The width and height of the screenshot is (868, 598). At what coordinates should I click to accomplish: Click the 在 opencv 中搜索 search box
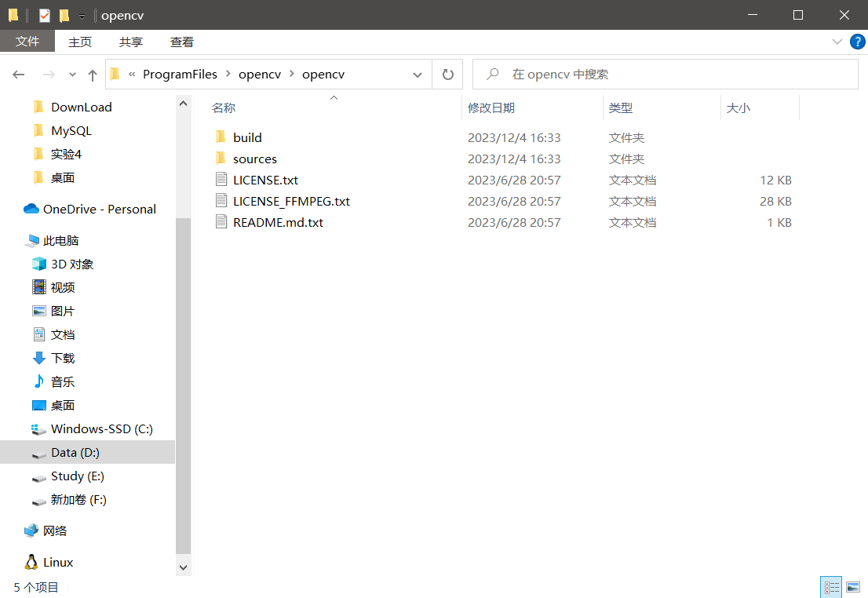coord(665,75)
